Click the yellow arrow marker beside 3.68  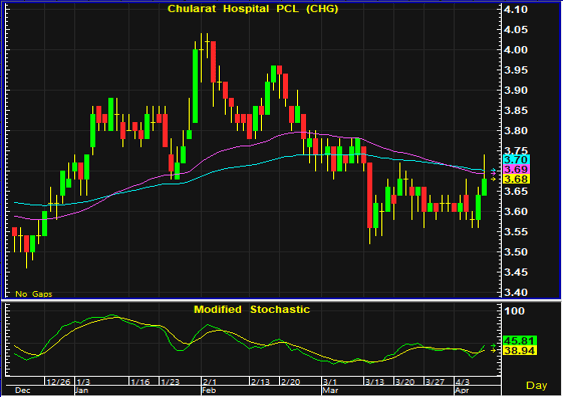493,179
